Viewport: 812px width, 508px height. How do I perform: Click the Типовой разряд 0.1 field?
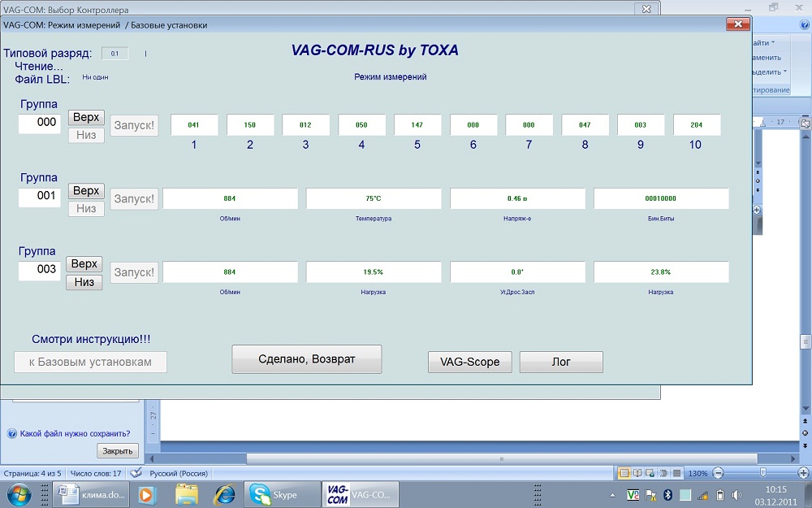115,54
